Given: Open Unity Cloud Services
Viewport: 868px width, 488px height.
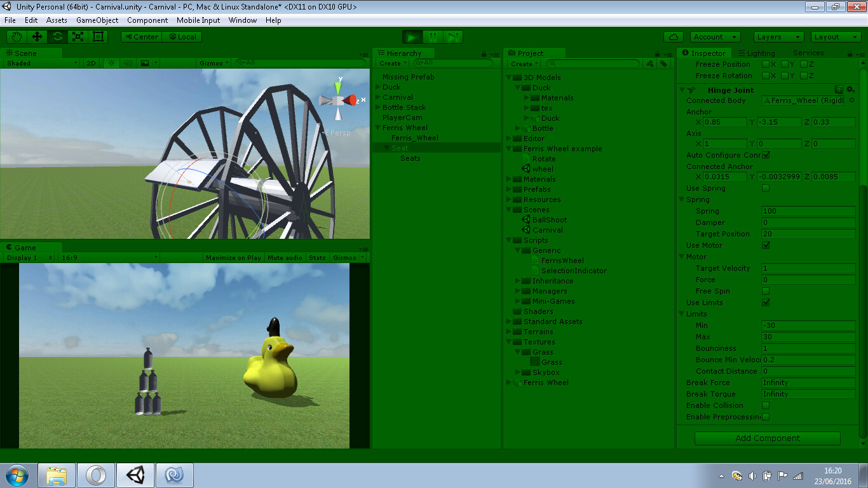Looking at the screenshot, I should coord(674,36).
